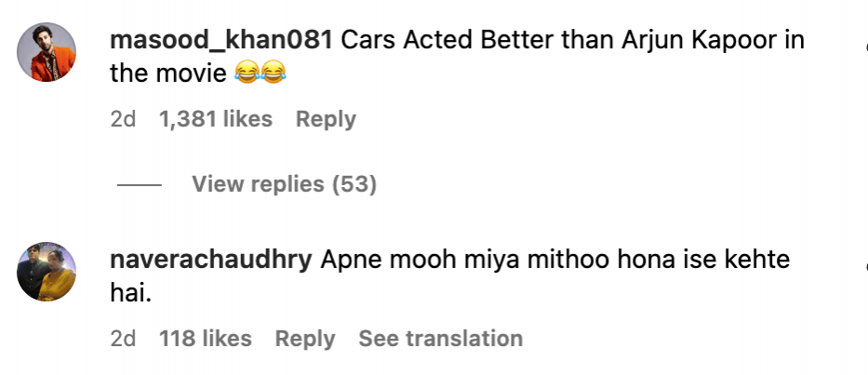Open naverachaudhry's profile picture
Viewport: 868px width, 375px height.
[x=47, y=272]
